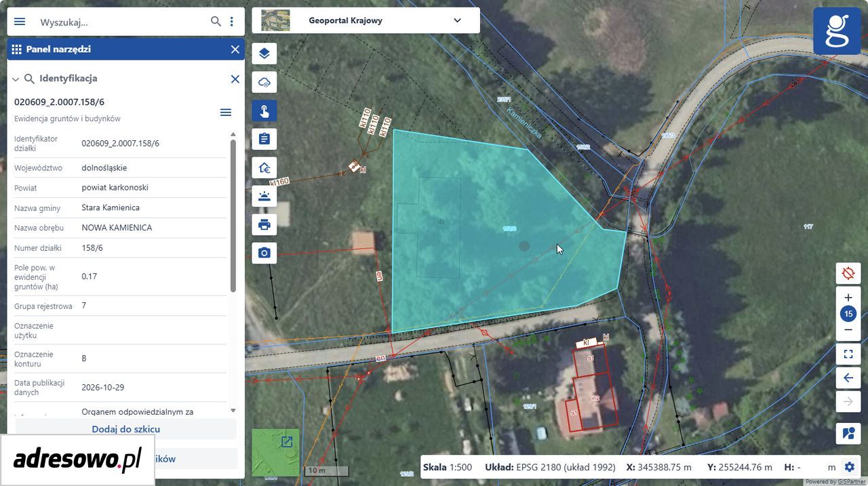Open the Geoportal Krajowy basemap dropdown
The height and width of the screenshot is (486, 868).
pos(366,20)
